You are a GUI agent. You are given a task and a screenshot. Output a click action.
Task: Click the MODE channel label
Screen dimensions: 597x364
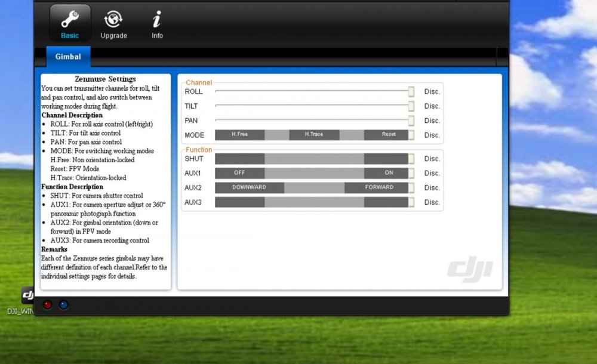click(x=194, y=135)
